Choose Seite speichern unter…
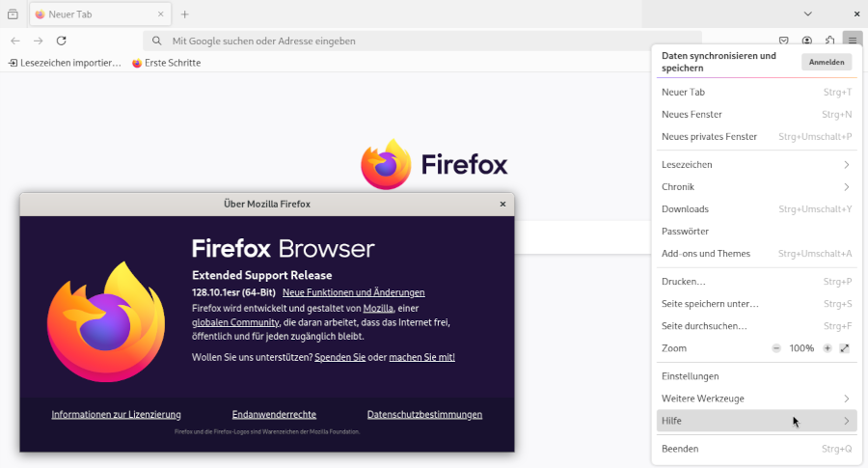The image size is (868, 468). tap(757, 304)
